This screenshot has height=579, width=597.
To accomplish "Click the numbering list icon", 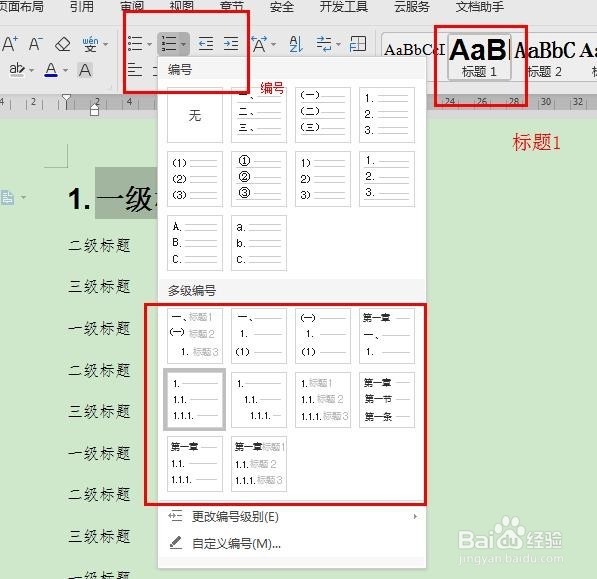I will [x=169, y=44].
